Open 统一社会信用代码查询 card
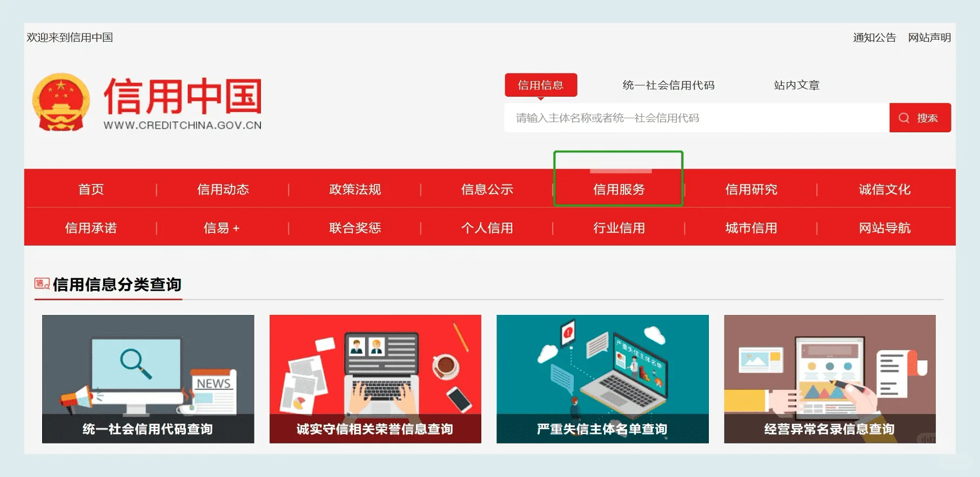980x477 pixels. pyautogui.click(x=148, y=379)
